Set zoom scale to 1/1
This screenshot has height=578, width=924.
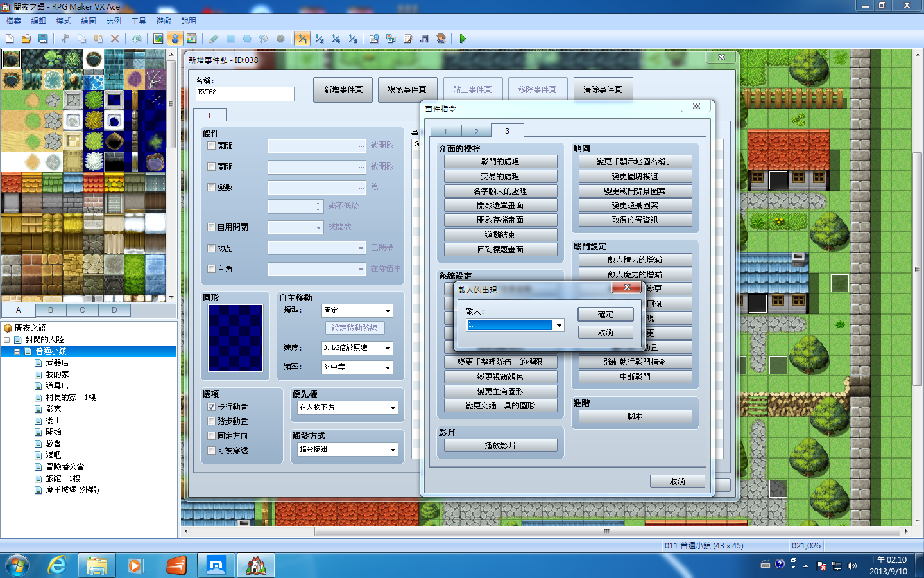point(302,39)
